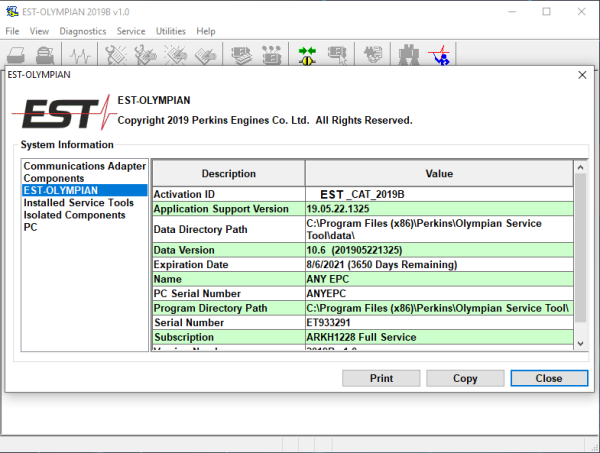Minimize the main EST-OLYMPIAN window

point(512,12)
